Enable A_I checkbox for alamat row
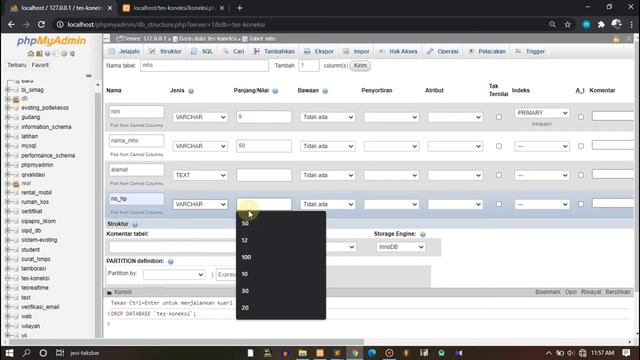Screen dimensions: 640x360 (x=581, y=175)
